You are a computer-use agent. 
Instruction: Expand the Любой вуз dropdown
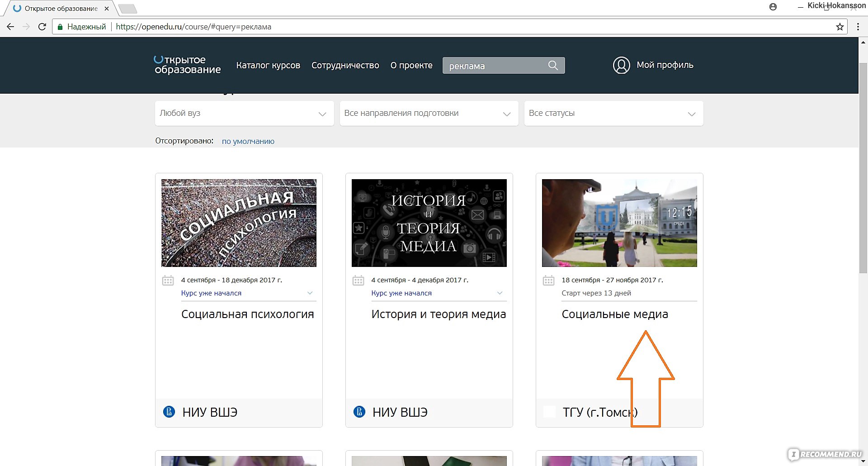click(x=244, y=113)
